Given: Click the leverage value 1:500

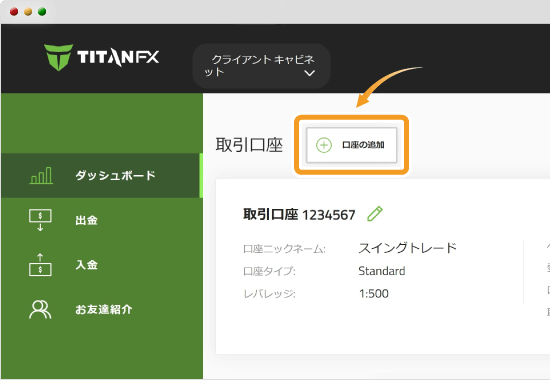Looking at the screenshot, I should coord(374,293).
